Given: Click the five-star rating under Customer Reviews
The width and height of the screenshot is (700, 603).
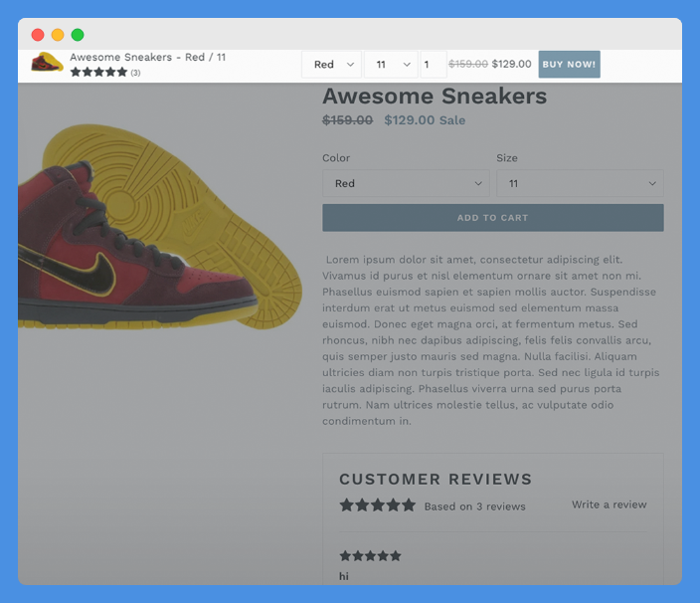Looking at the screenshot, I should pyautogui.click(x=377, y=505).
